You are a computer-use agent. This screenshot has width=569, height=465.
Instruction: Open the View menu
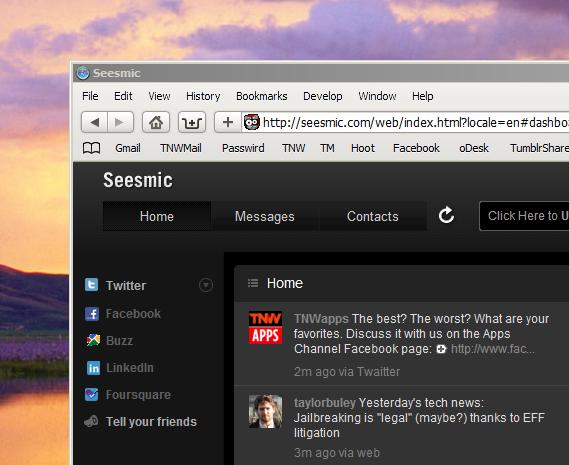click(x=159, y=96)
